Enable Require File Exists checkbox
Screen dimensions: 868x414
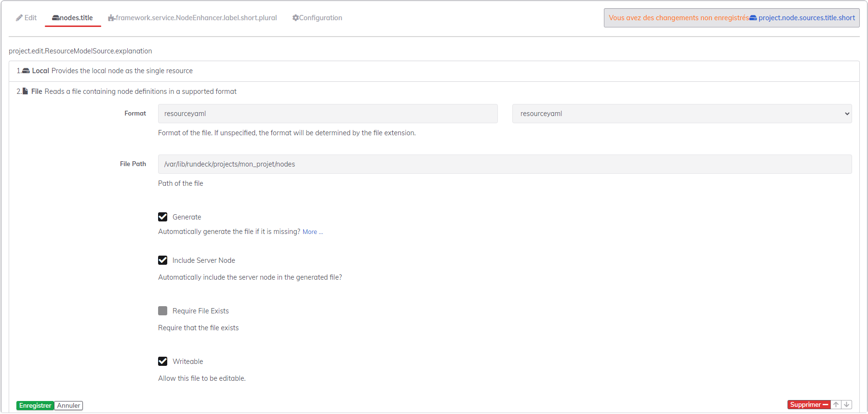coord(163,311)
